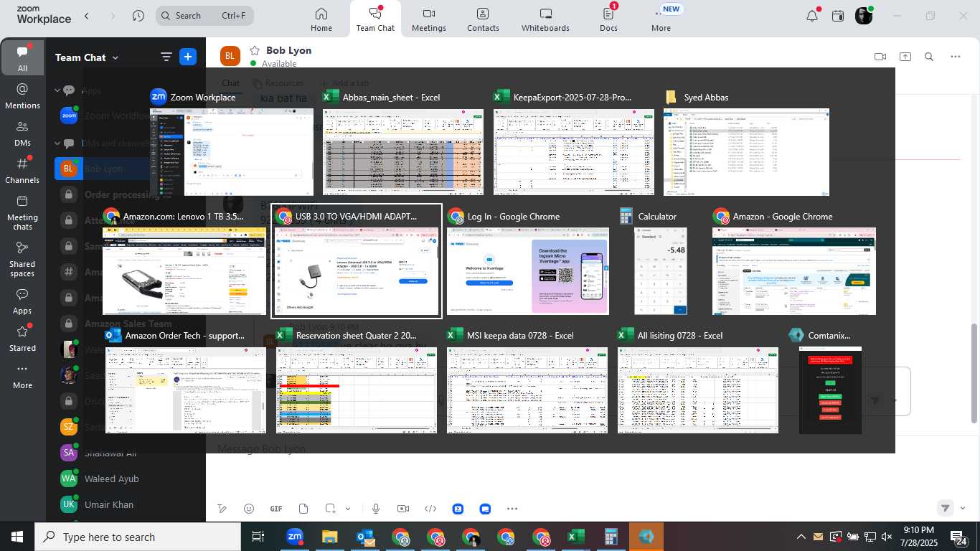Image resolution: width=980 pixels, height=551 pixels.
Task: Open the text formatting icon
Action: pos(222,509)
